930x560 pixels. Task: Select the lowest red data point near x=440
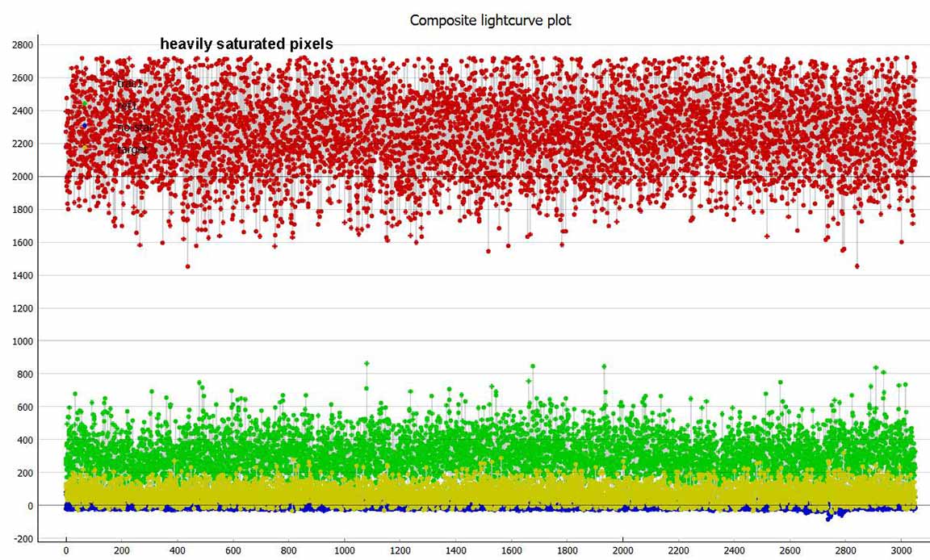188,266
